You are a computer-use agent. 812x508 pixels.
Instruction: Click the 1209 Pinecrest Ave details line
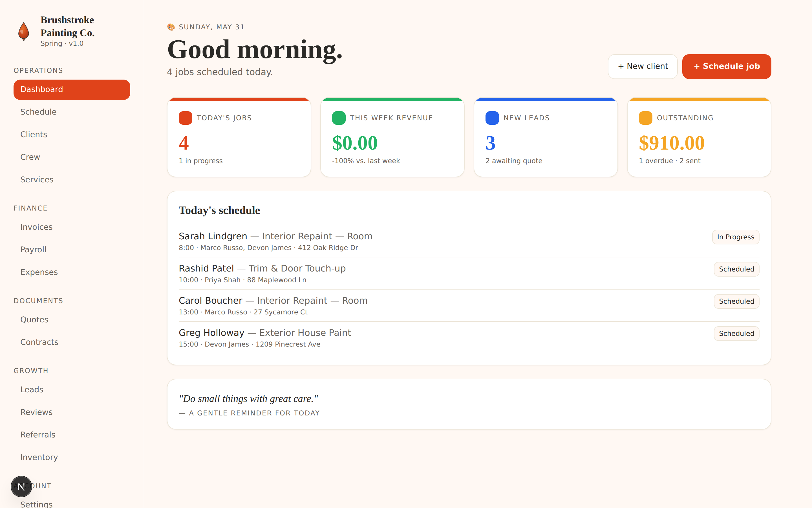click(249, 344)
